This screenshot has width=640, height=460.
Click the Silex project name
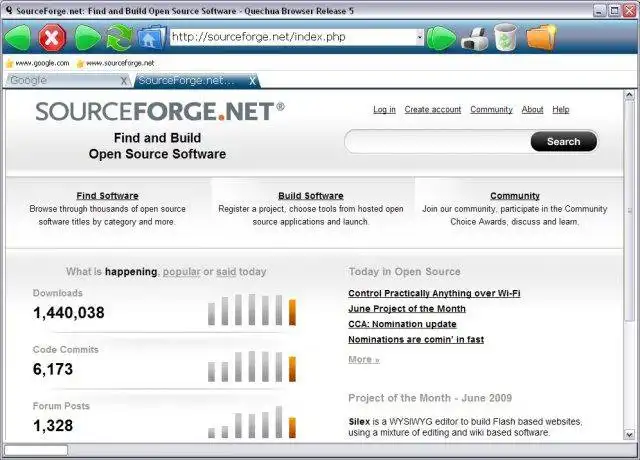point(359,422)
